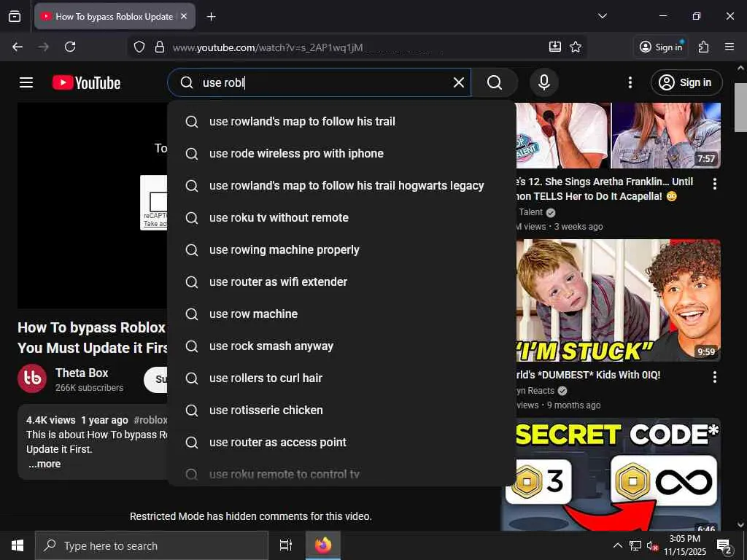
Task: Open the Windows Start menu
Action: [18, 545]
